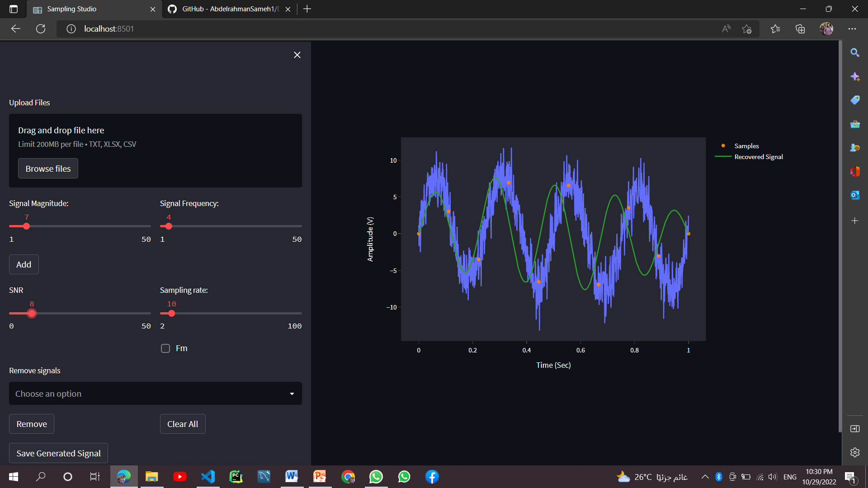Open the Games sidebar panel
The image size is (868, 488).
point(854,147)
